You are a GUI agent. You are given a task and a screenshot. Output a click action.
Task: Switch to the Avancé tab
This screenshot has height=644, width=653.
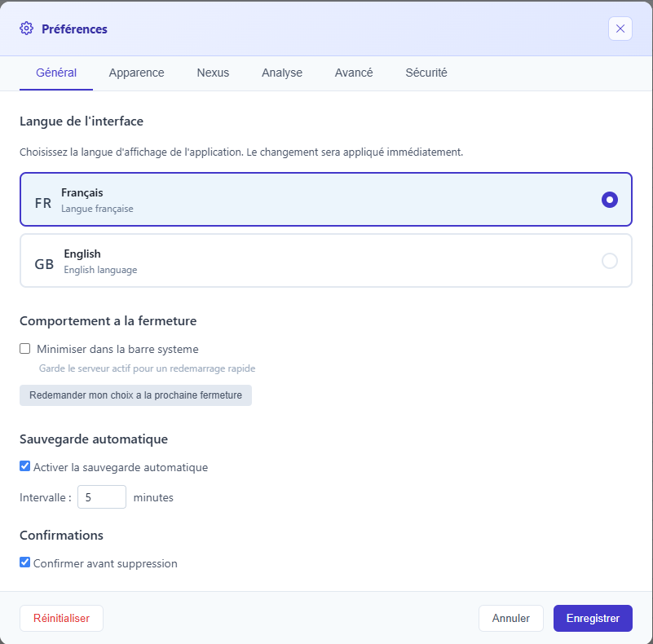coord(354,73)
